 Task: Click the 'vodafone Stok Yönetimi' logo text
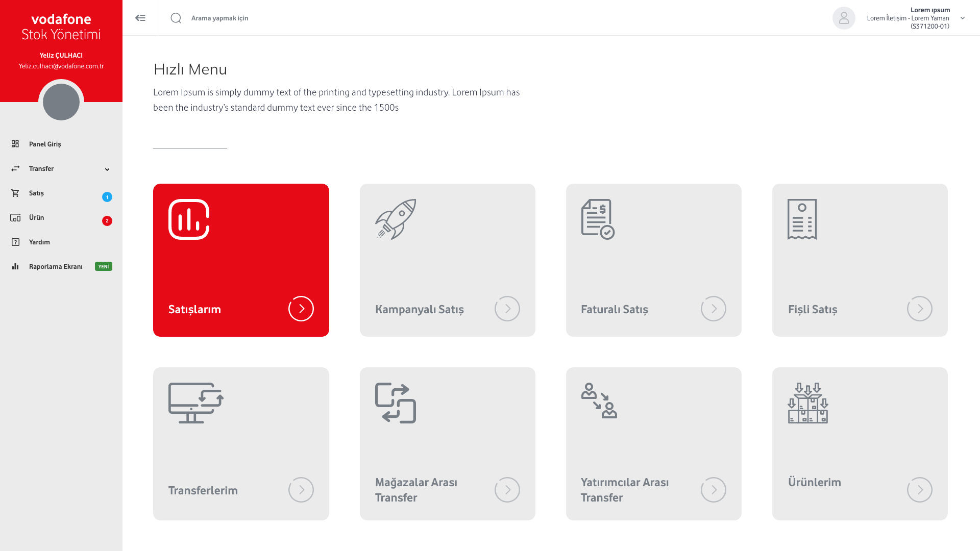tap(61, 27)
